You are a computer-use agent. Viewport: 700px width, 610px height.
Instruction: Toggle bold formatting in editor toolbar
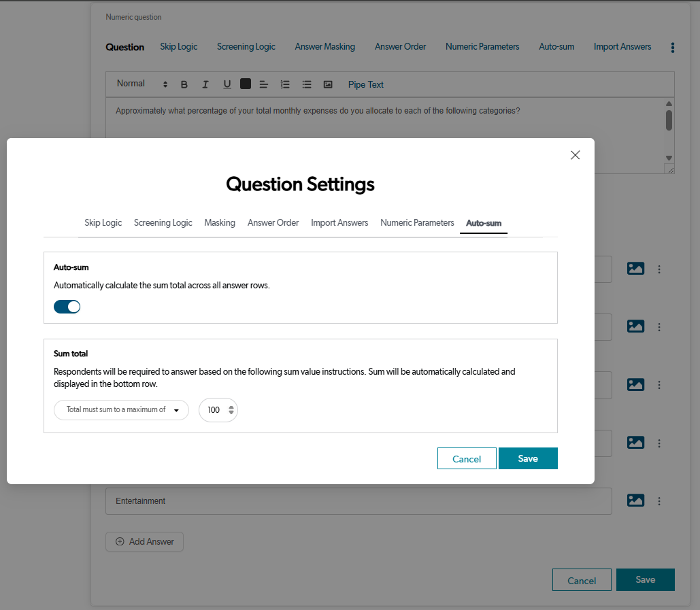[x=184, y=84]
